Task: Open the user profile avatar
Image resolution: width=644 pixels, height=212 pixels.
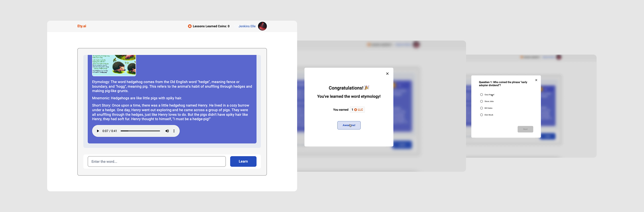Action: 262,26
